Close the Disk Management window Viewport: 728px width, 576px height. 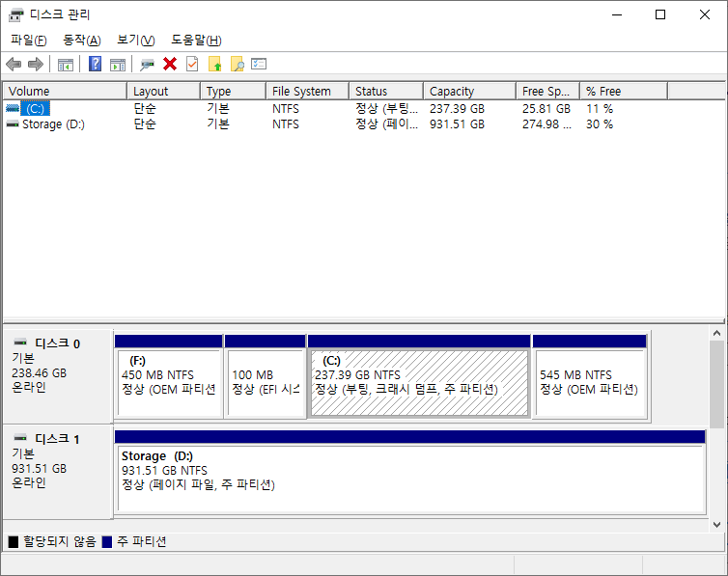(704, 14)
